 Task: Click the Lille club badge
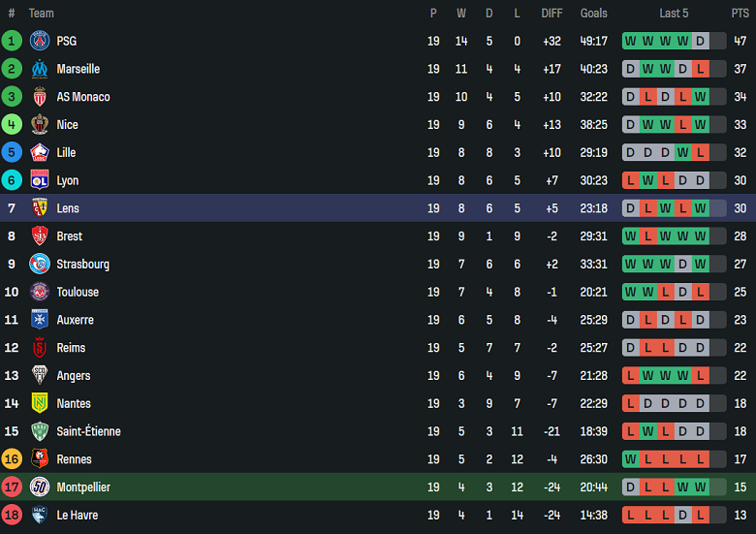(x=40, y=152)
